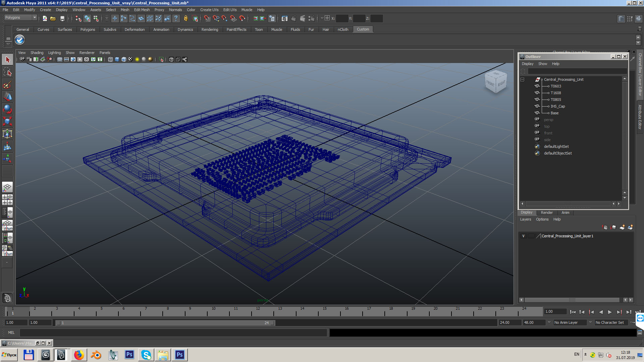Select the Lasso tool in toolbox

tap(7, 72)
